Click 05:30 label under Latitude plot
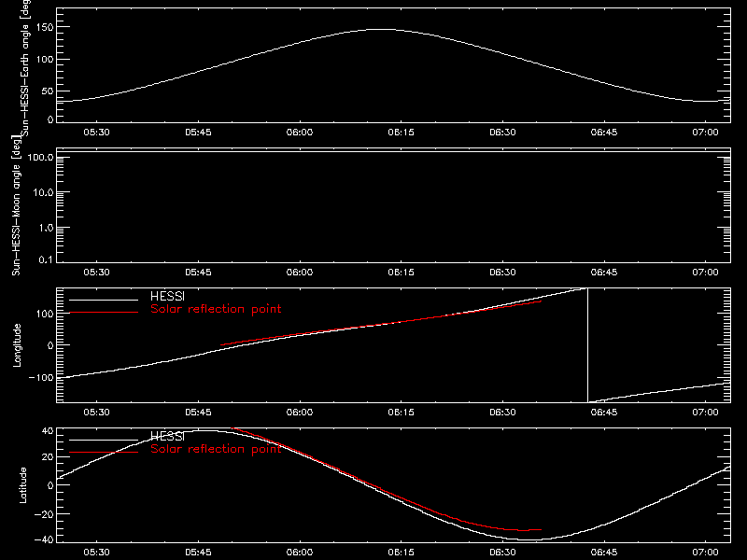This screenshot has height=560, width=747. pyautogui.click(x=97, y=553)
